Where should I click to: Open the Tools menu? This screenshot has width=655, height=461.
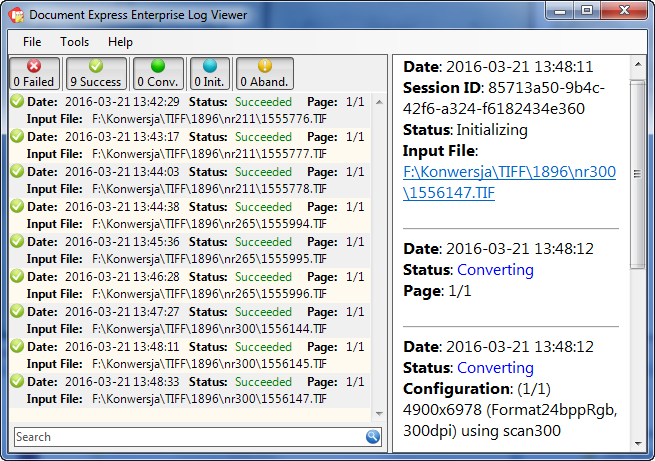(74, 42)
